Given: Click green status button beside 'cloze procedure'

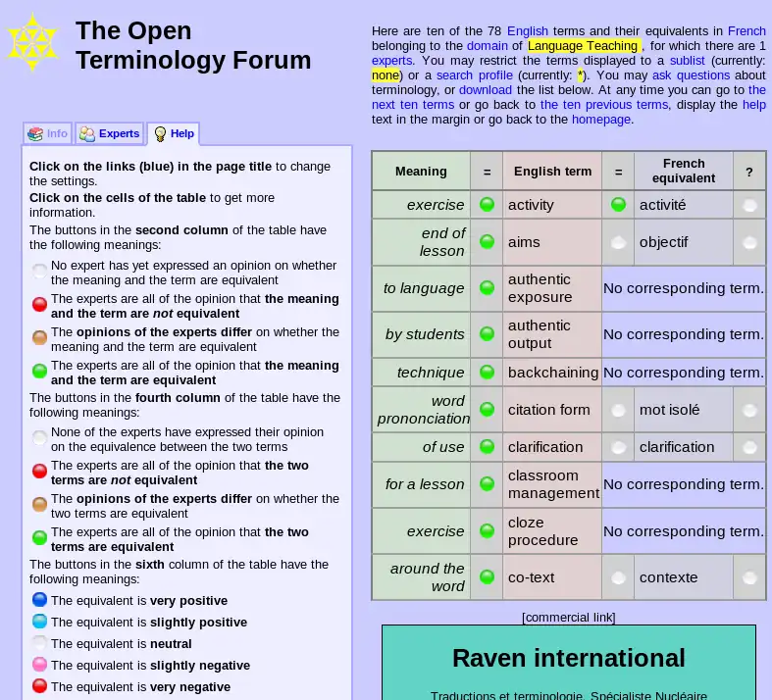Looking at the screenshot, I should click(x=487, y=531).
